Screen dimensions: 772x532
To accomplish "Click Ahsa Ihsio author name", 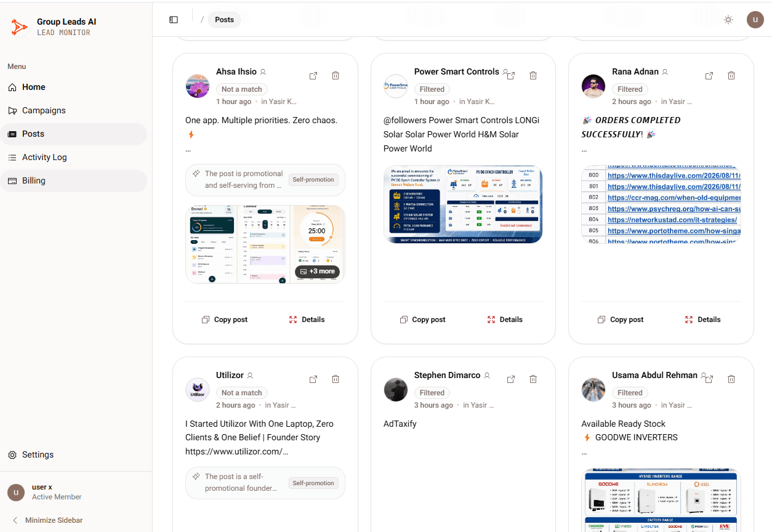I will [x=236, y=72].
